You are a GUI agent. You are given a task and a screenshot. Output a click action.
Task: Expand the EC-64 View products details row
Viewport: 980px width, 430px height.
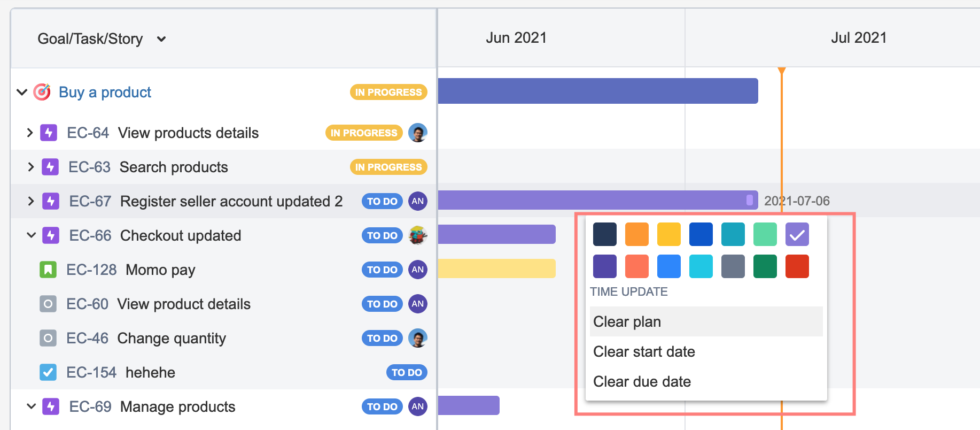pyautogui.click(x=30, y=133)
